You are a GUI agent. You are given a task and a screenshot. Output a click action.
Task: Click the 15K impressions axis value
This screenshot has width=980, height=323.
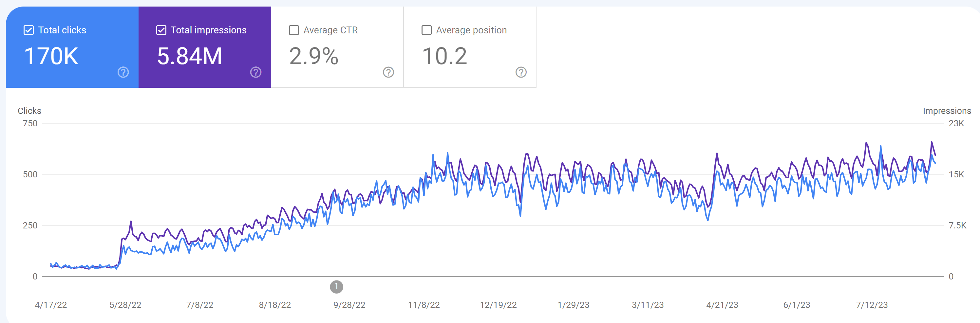click(956, 174)
